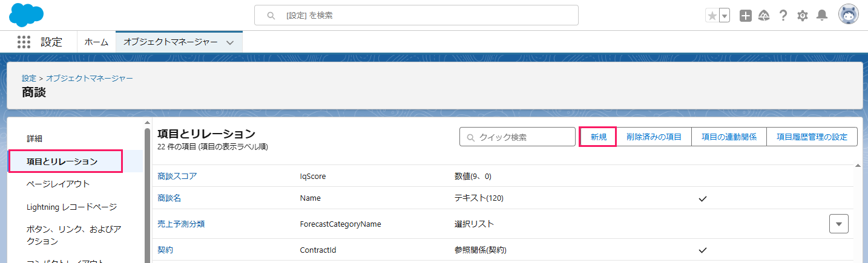Open the 商談名 field link

169,198
